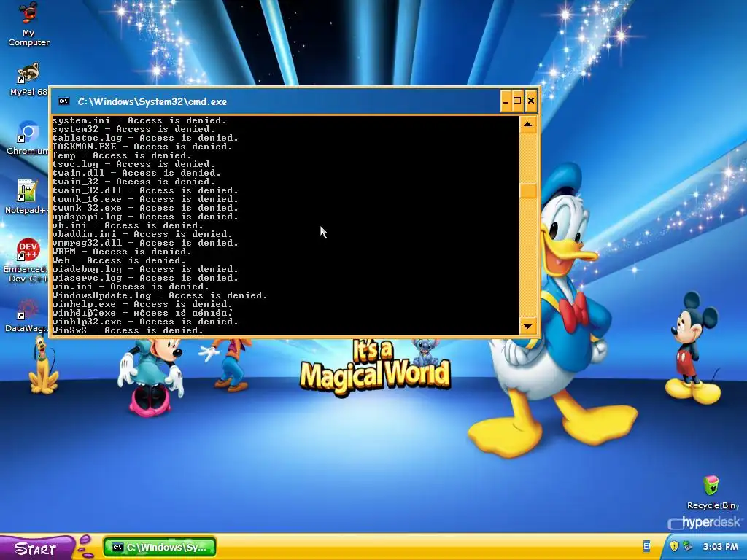Click the 'tabletoc.log' output line
The image size is (747, 560).
click(145, 138)
